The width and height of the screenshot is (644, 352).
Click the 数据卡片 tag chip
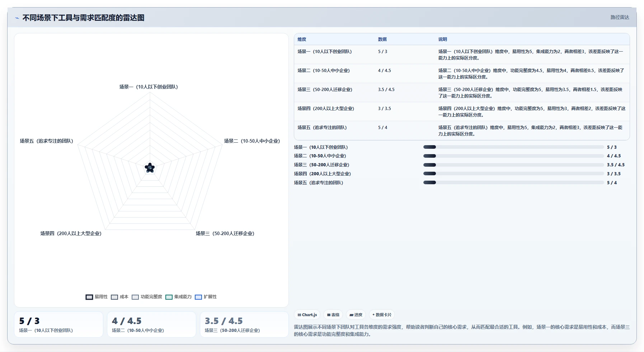pyautogui.click(x=382, y=315)
